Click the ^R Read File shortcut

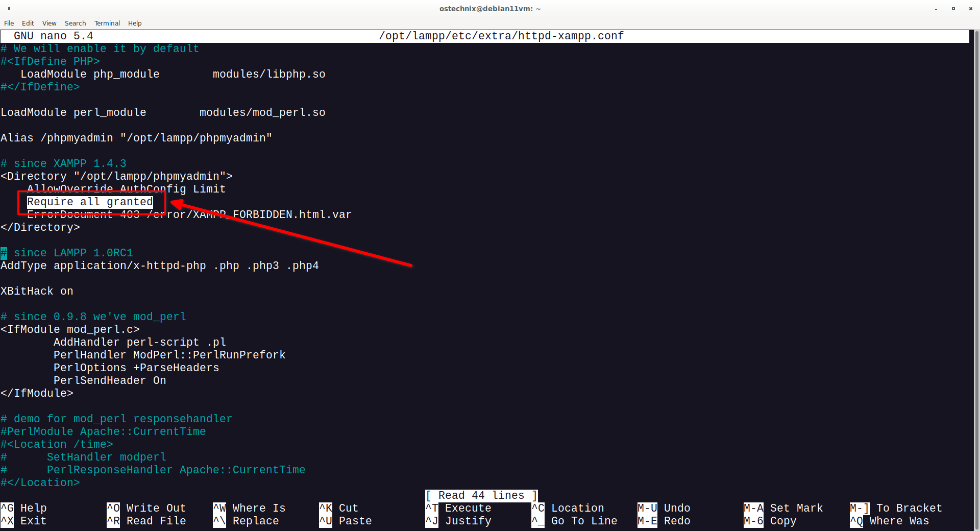tap(146, 521)
